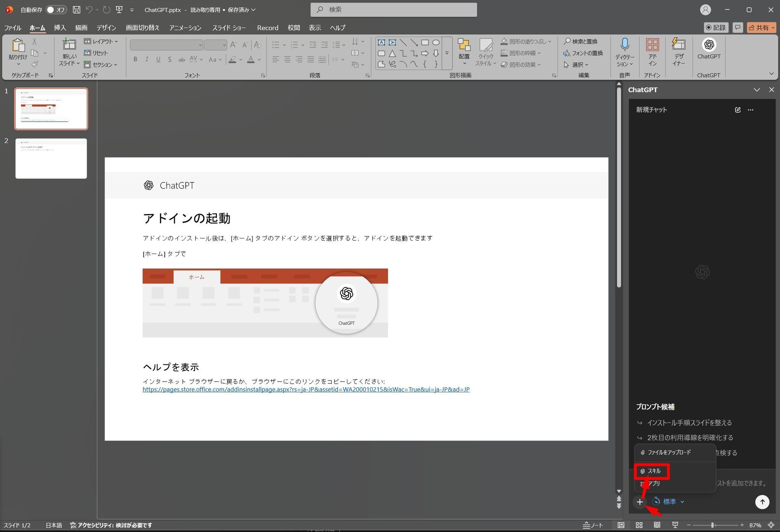Fit slide to window icon in status bar
The height and width of the screenshot is (532, 780).
click(771, 525)
